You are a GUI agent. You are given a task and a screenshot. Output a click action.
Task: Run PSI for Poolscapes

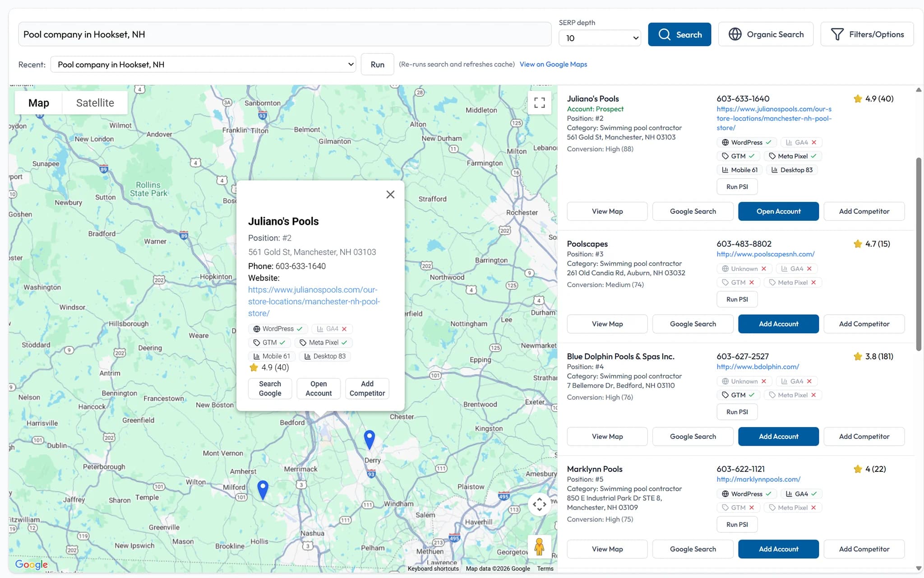[x=737, y=299]
